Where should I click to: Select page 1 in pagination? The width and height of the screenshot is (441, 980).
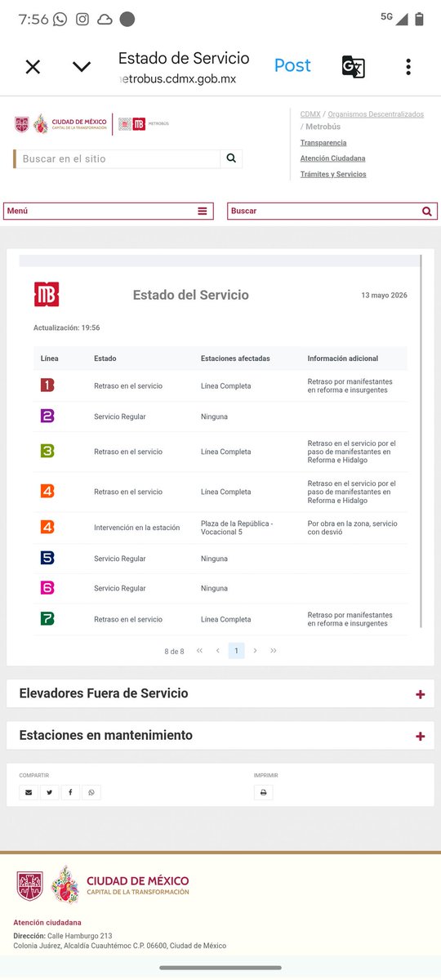pos(236,651)
